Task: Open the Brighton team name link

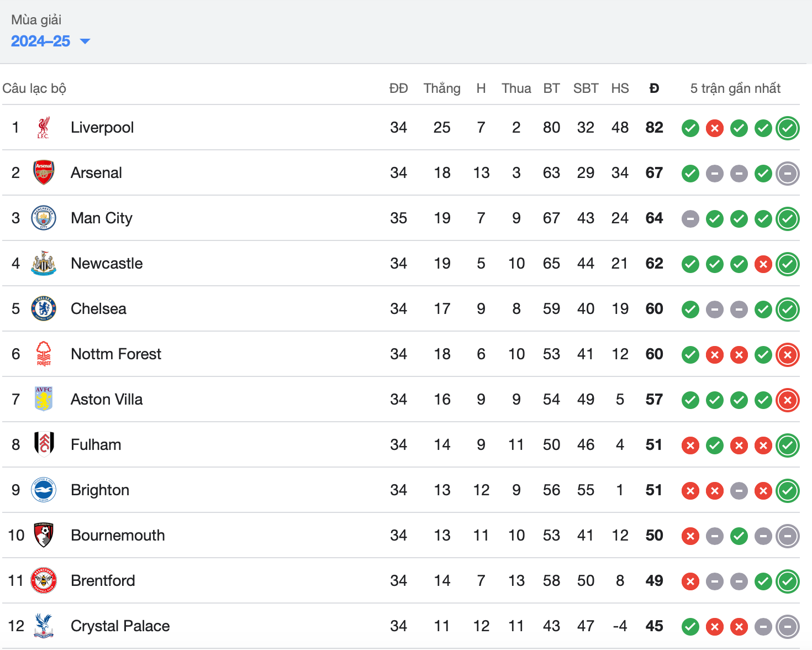Action: [x=100, y=490]
